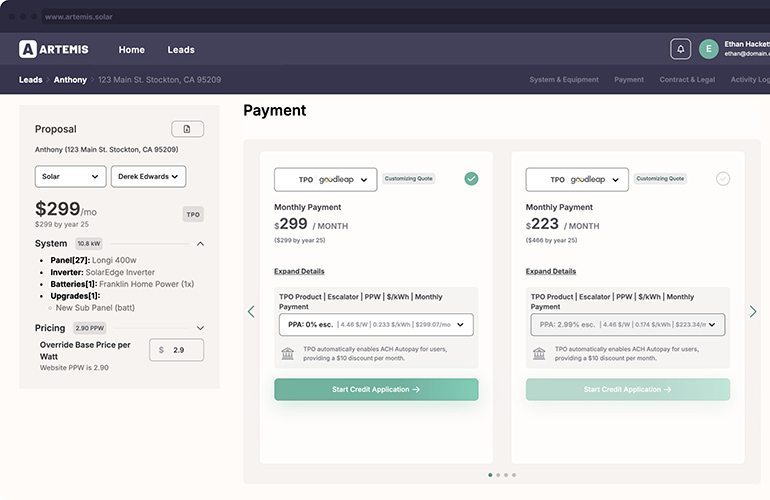Click Expand Details link in $223 card

[x=551, y=271]
